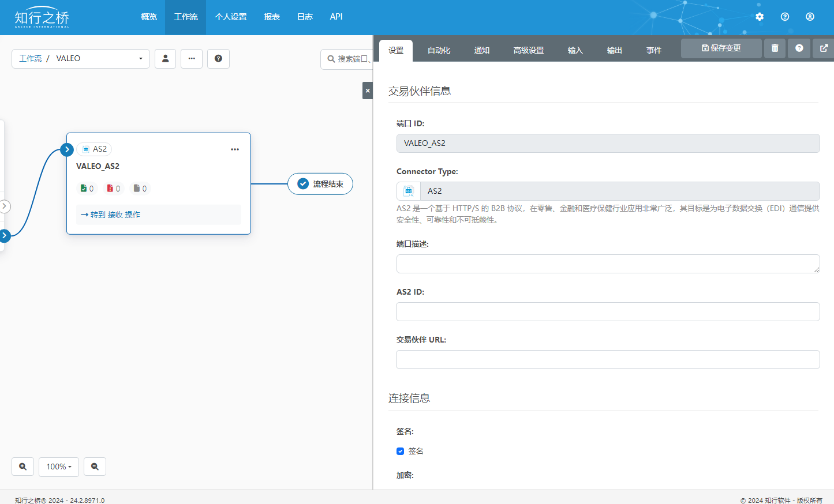The width and height of the screenshot is (834, 504).
Task: Click the 搜索端口 search field
Action: pyautogui.click(x=347, y=59)
